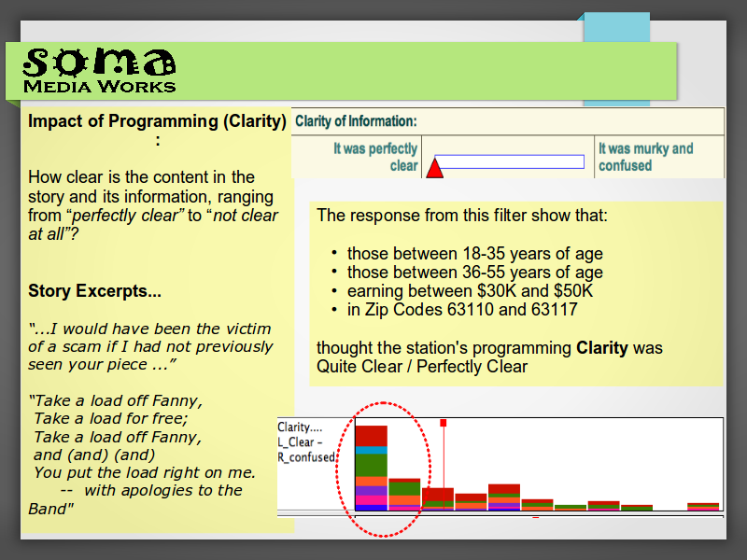This screenshot has height=560, width=747.
Task: Select the 'Impact of Programming (Clarity)' heading
Action: [157, 121]
